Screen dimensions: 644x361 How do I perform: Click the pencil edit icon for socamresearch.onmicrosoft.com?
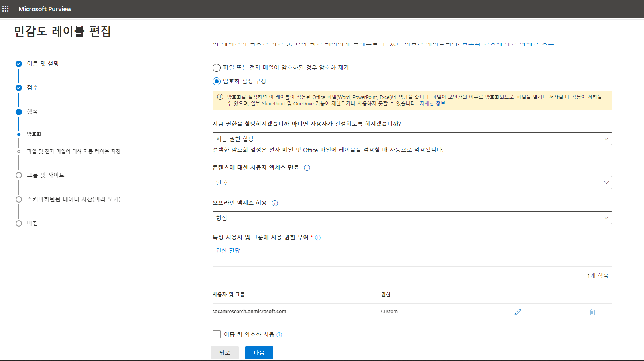click(x=518, y=312)
